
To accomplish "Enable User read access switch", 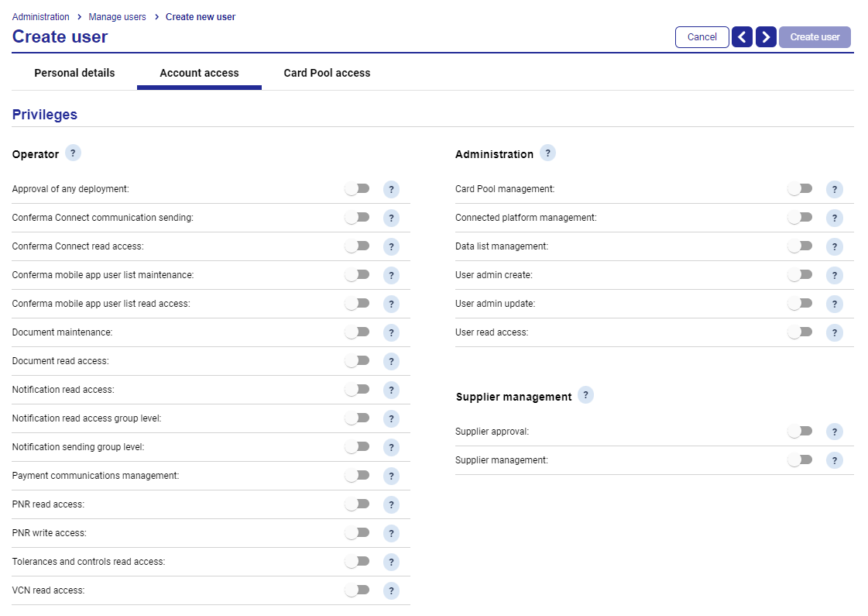I will (800, 332).
